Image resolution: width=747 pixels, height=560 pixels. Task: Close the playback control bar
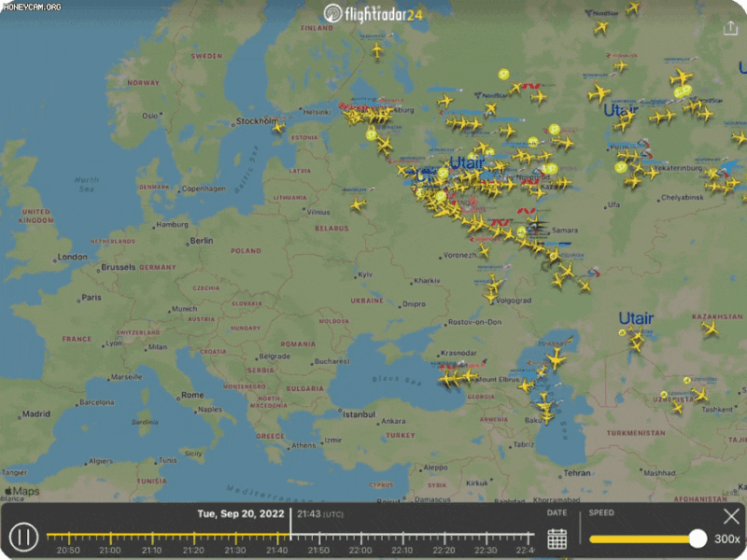coord(731,516)
